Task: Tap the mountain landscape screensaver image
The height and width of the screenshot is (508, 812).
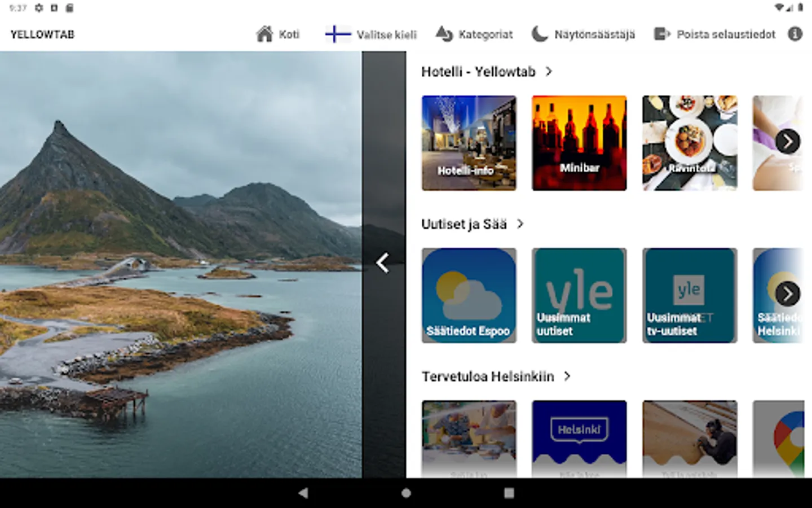Action: coord(180,265)
